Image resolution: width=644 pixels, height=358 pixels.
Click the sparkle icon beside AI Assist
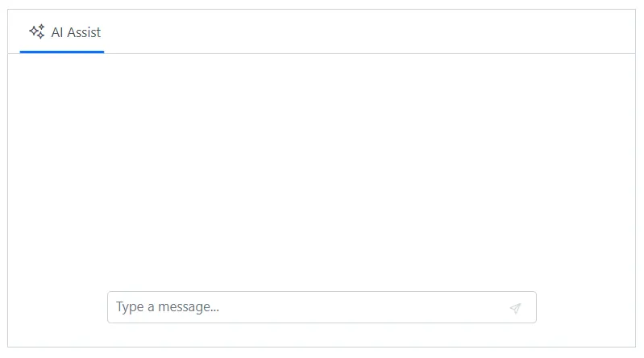(x=36, y=32)
